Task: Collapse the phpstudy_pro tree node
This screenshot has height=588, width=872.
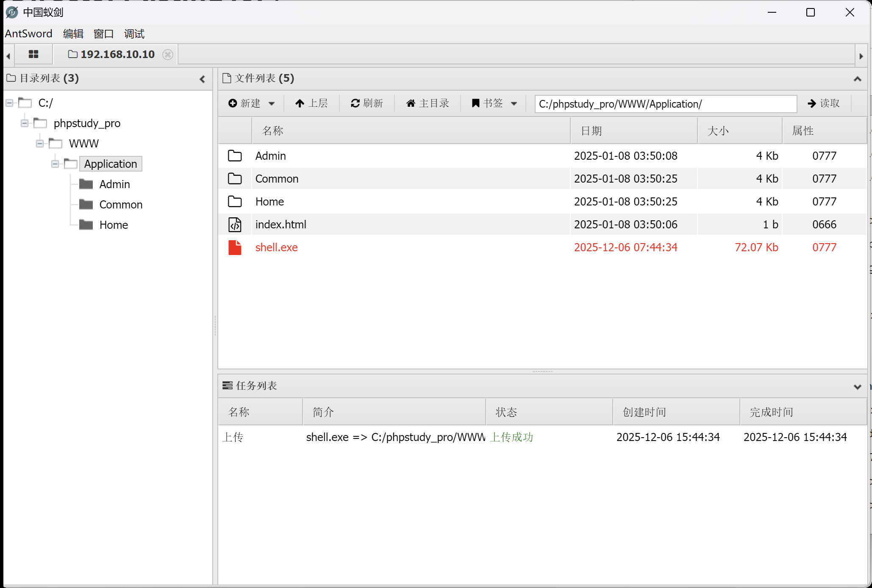Action: [x=25, y=123]
